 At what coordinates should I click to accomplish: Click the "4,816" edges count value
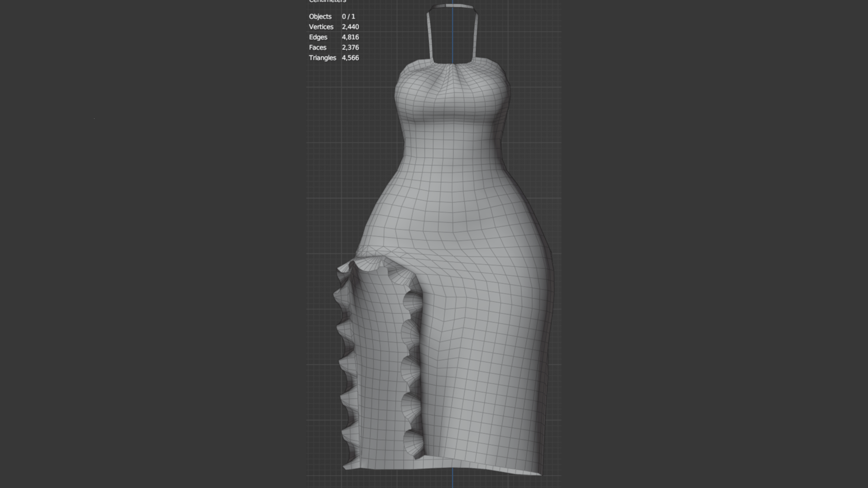coord(350,37)
